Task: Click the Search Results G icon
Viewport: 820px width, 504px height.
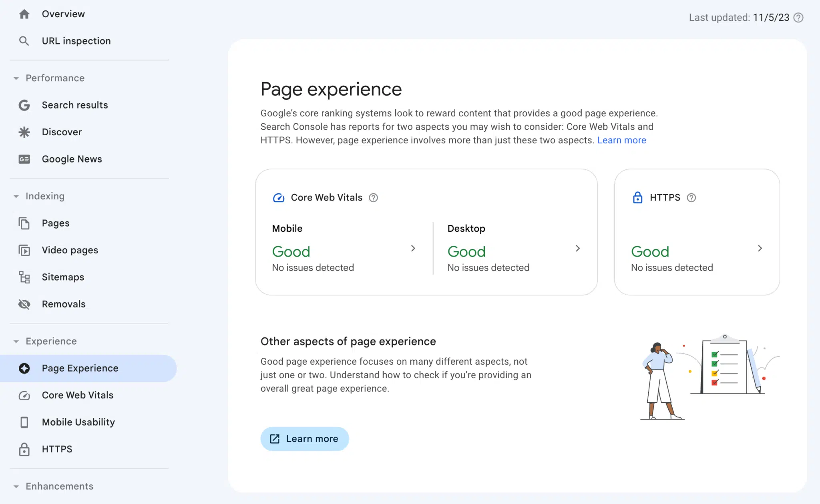Action: pyautogui.click(x=24, y=105)
